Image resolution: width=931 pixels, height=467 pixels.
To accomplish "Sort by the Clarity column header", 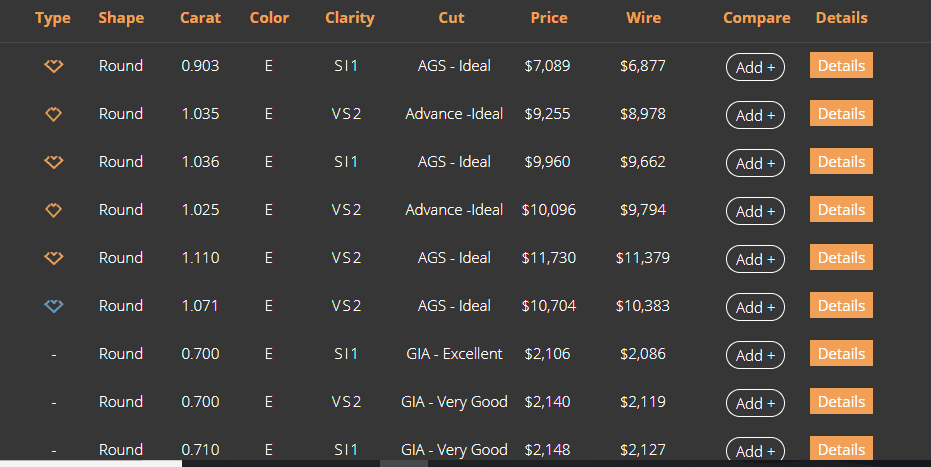I will pyautogui.click(x=350, y=18).
